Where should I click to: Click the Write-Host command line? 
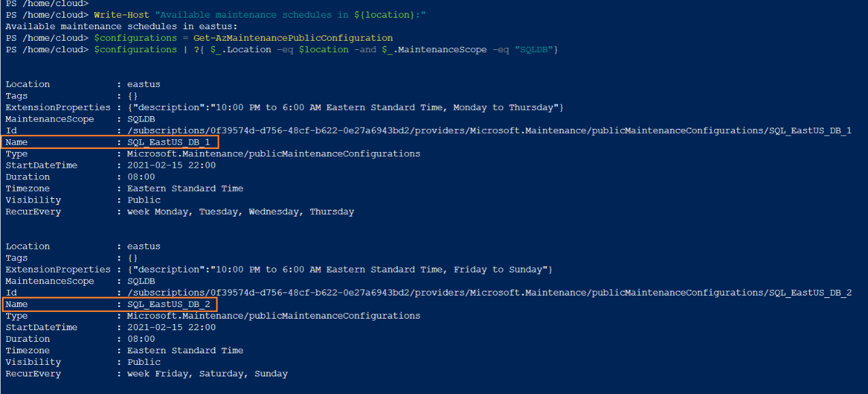tap(260, 15)
